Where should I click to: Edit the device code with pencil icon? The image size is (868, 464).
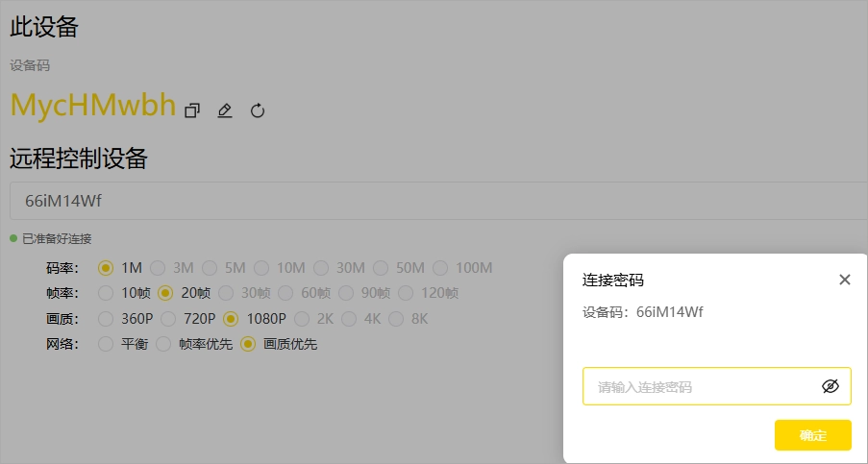pyautogui.click(x=225, y=110)
